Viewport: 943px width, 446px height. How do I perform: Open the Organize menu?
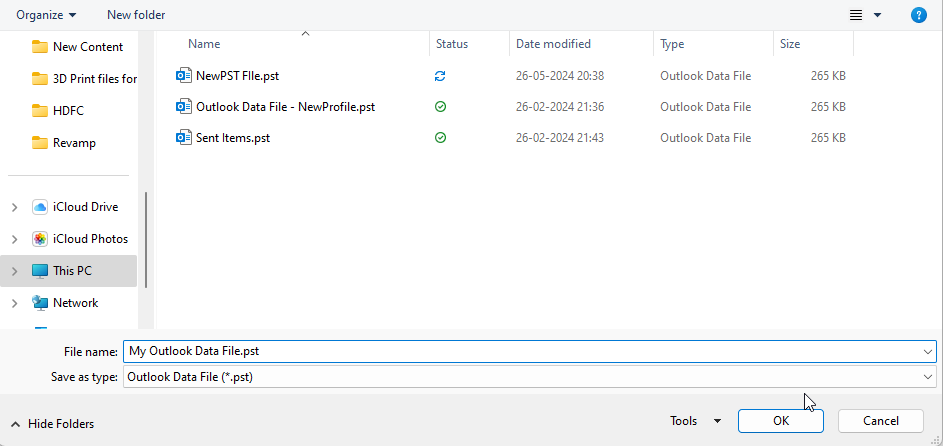46,15
